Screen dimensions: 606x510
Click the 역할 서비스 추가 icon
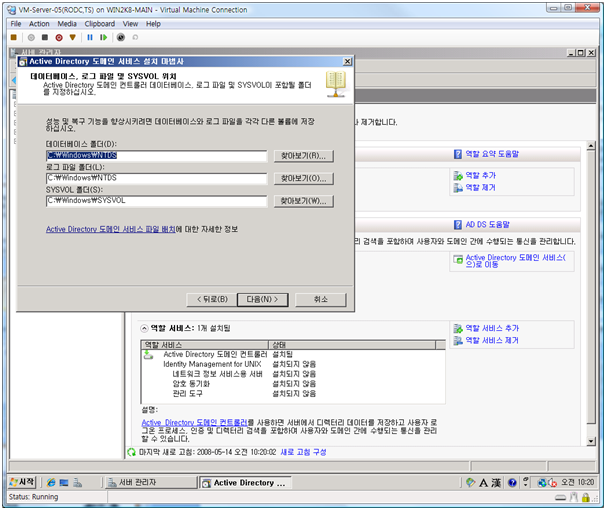pyautogui.click(x=458, y=329)
